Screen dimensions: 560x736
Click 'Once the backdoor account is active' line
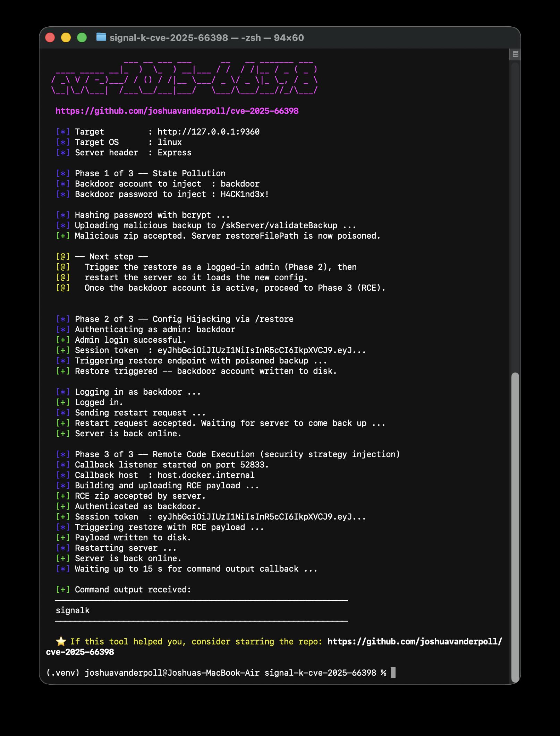221,288
